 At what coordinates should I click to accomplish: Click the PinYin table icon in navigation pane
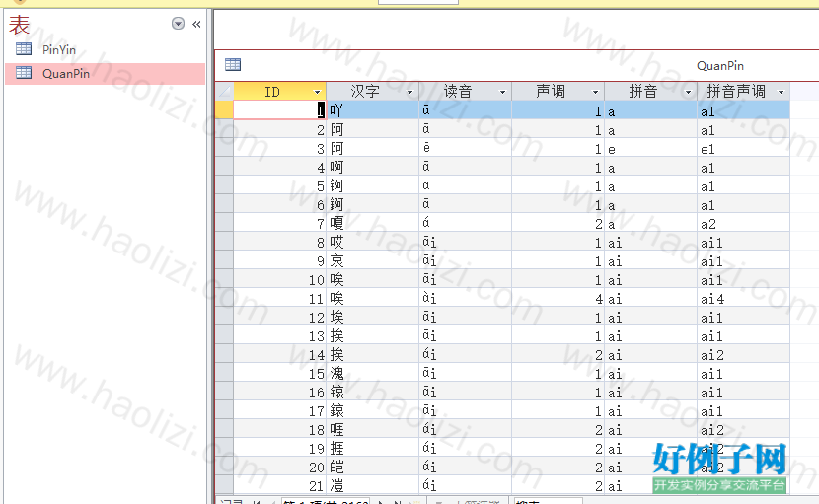(24, 49)
